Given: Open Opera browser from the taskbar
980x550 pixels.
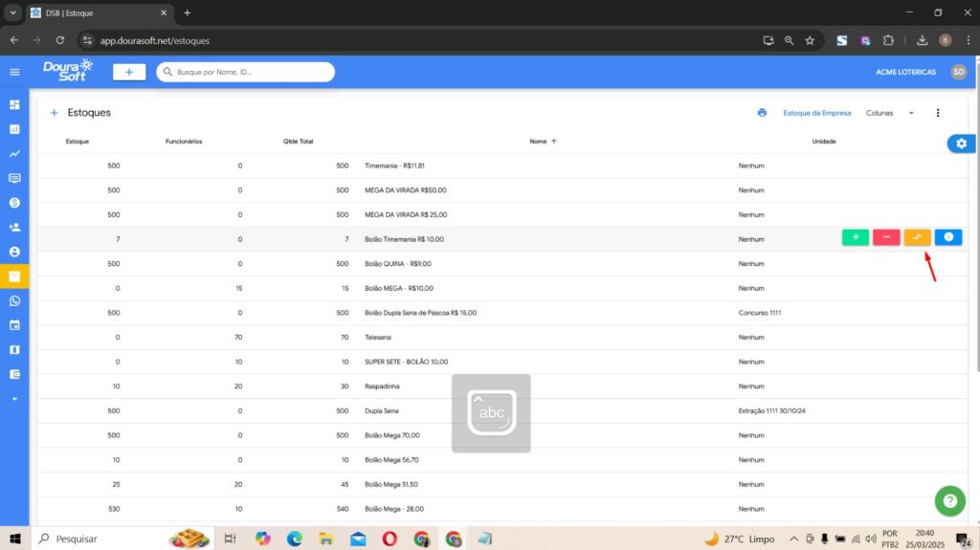Looking at the screenshot, I should click(390, 539).
